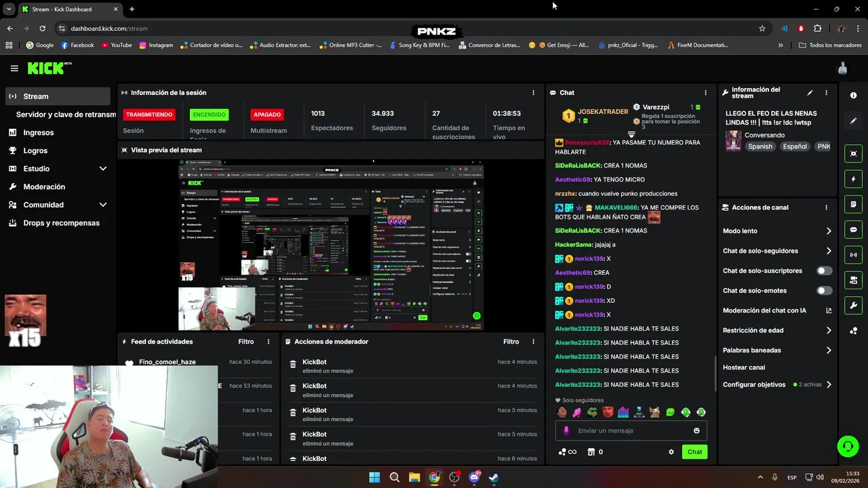The image size is (868, 488).
Task: Open Feed de actividades three-dot menu
Action: point(269,342)
